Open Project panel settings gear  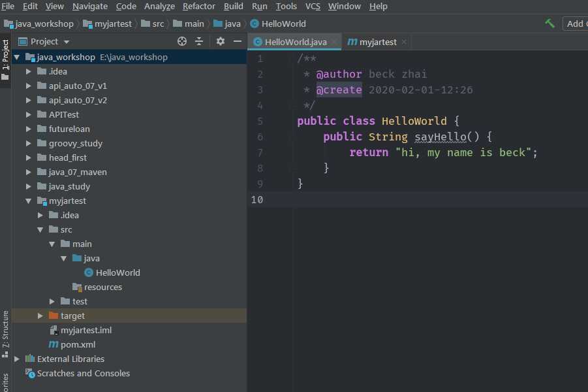coord(221,41)
